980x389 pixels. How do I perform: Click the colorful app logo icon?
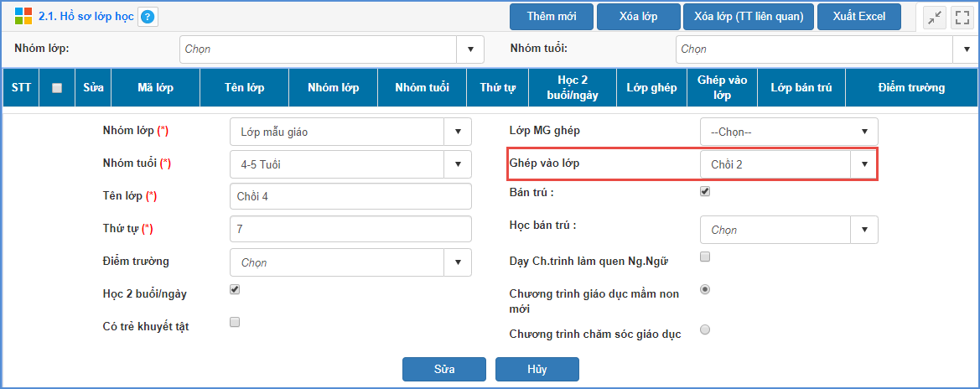[23, 17]
